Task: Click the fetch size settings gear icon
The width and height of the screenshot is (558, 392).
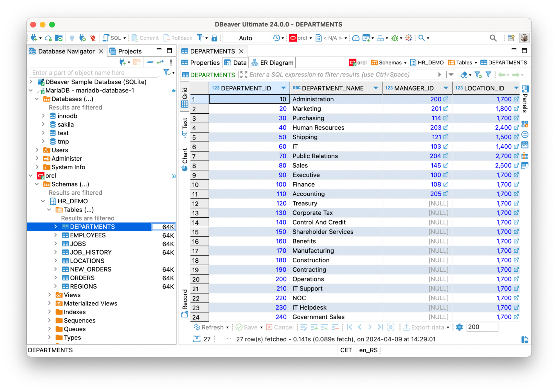Action: (459, 327)
